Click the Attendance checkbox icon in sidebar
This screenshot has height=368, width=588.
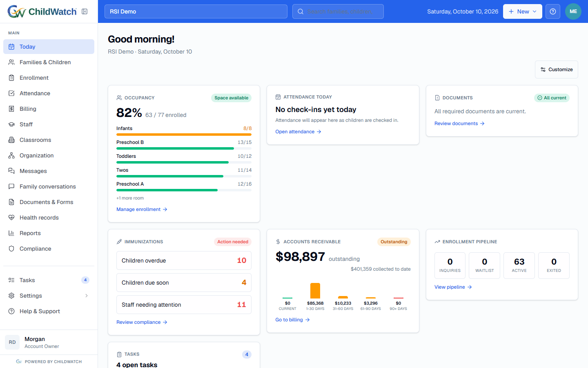[x=11, y=93]
